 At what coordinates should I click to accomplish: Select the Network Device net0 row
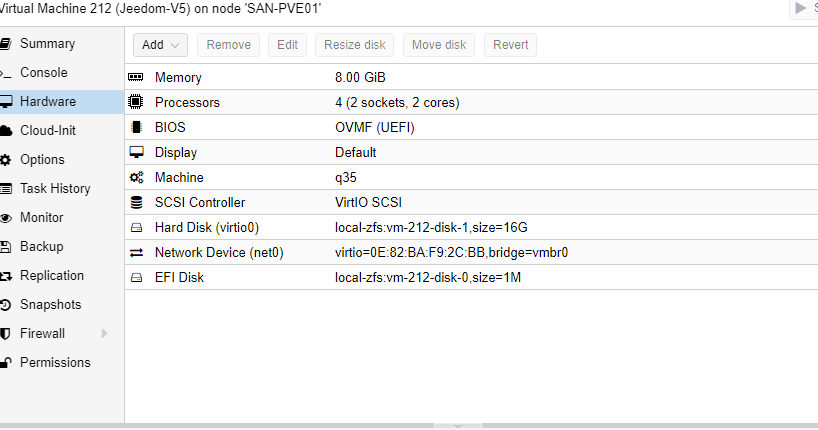coord(472,253)
